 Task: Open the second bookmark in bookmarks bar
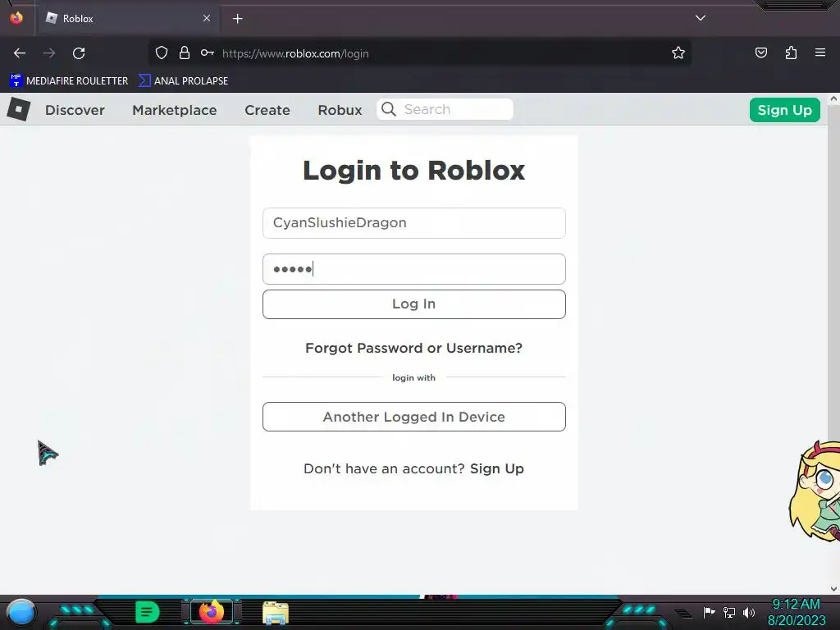[184, 81]
